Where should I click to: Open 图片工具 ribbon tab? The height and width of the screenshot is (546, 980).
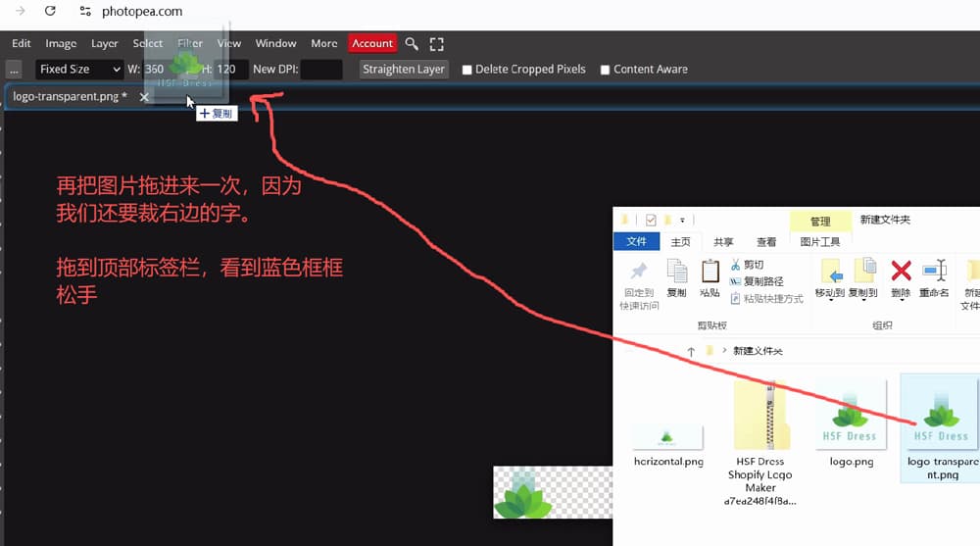pyautogui.click(x=820, y=241)
